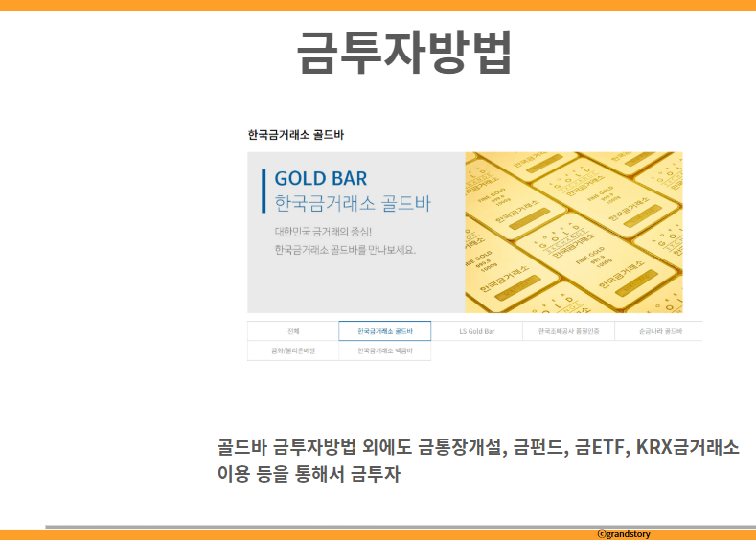
Task: Click the GOLD BAR banner heading
Action: pyautogui.click(x=321, y=179)
